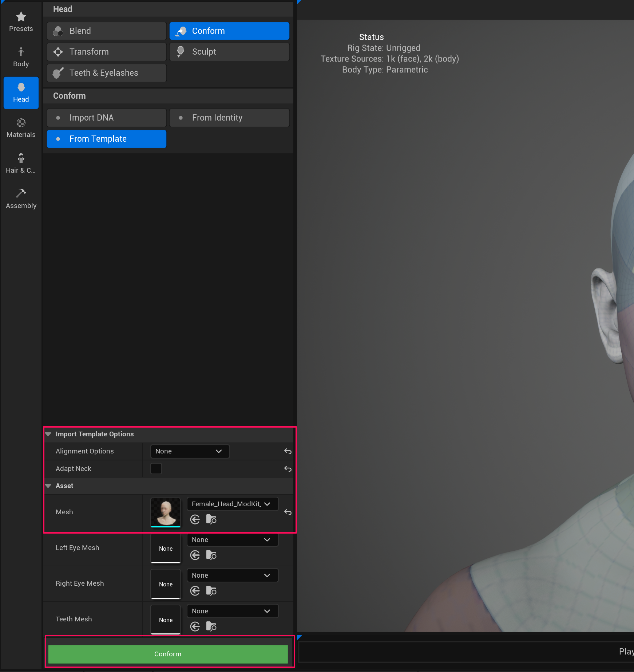634x672 pixels.
Task: Click the Mesh head thumbnail
Action: 166,512
